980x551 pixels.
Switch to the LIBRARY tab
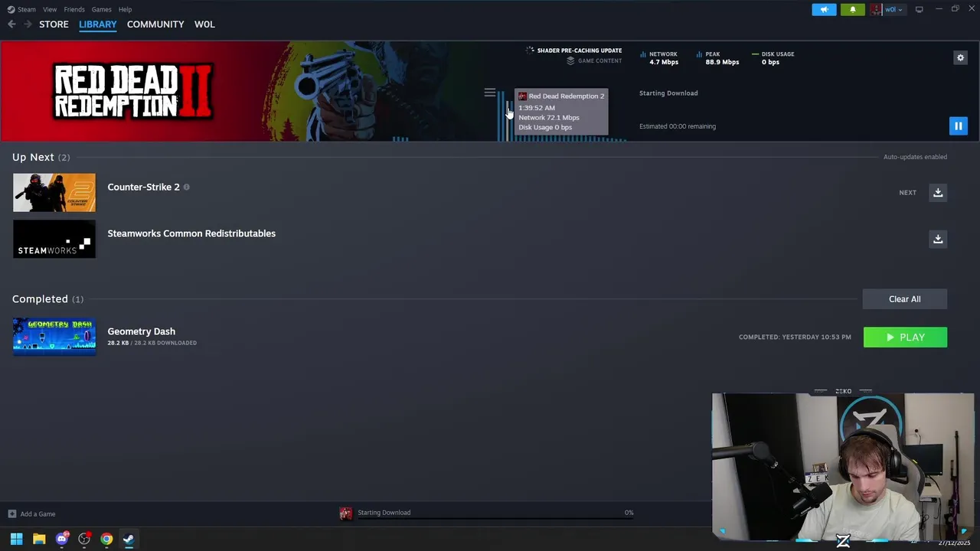tap(98, 24)
